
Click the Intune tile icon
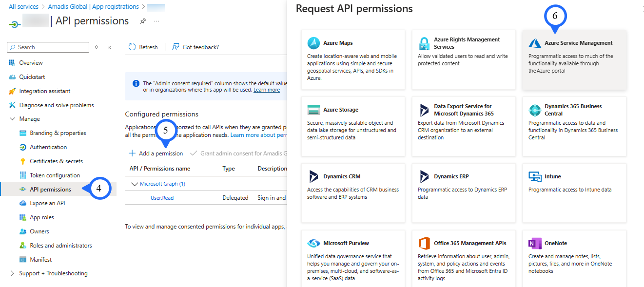pyautogui.click(x=535, y=176)
